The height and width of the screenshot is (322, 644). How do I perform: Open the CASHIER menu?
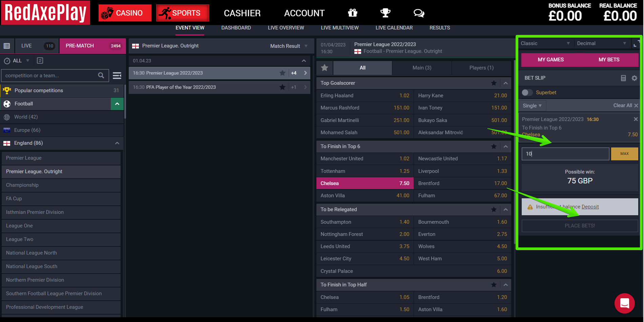click(x=242, y=13)
